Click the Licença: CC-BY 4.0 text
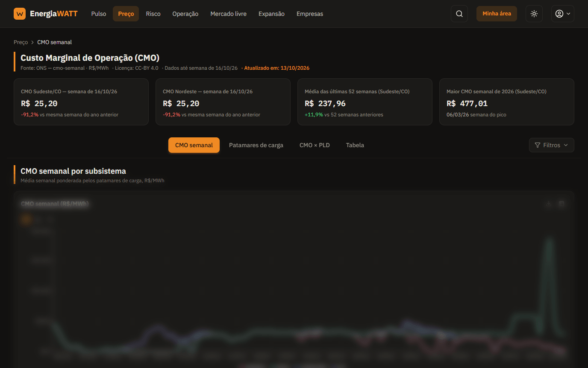This screenshot has height=368, width=588. coord(136,68)
